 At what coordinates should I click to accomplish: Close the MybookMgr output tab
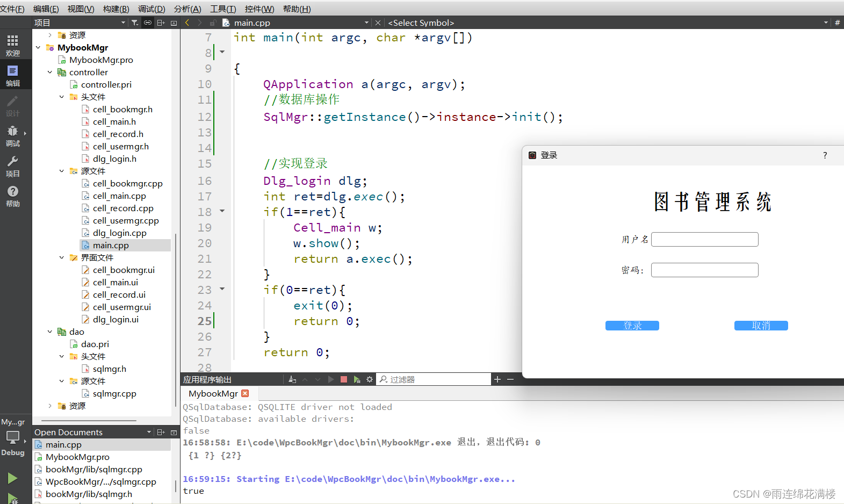pos(245,393)
